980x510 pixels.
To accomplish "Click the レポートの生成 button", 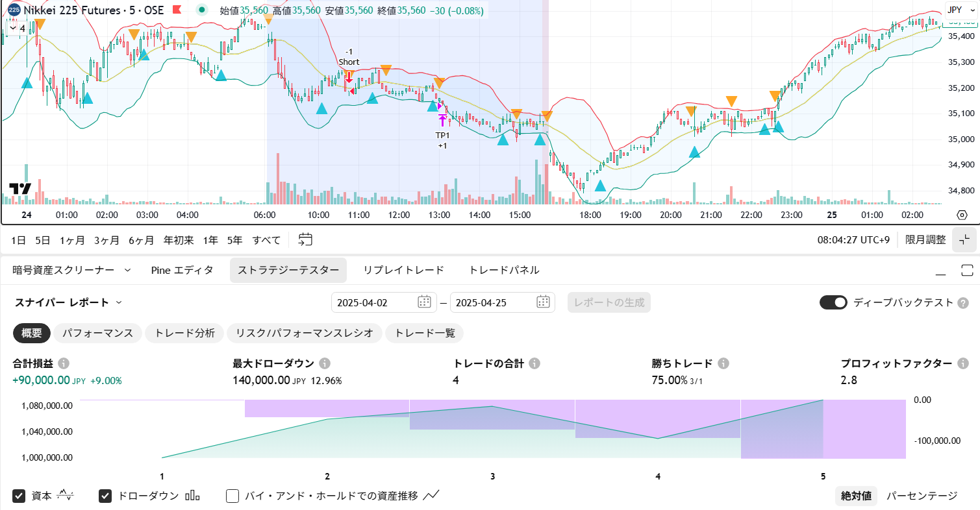I will point(609,302).
